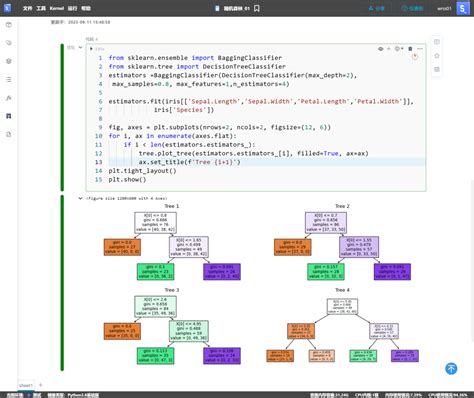Click the app logo in top-left corner
474x398 pixels.
point(7,8)
